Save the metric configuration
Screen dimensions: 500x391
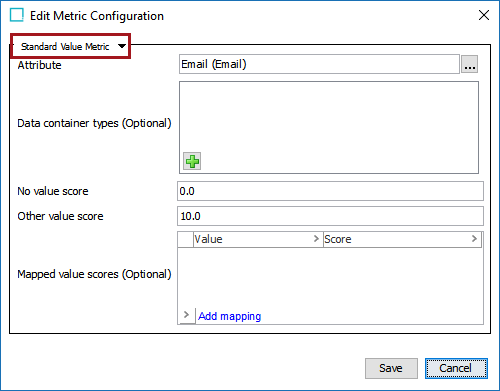tap(391, 368)
